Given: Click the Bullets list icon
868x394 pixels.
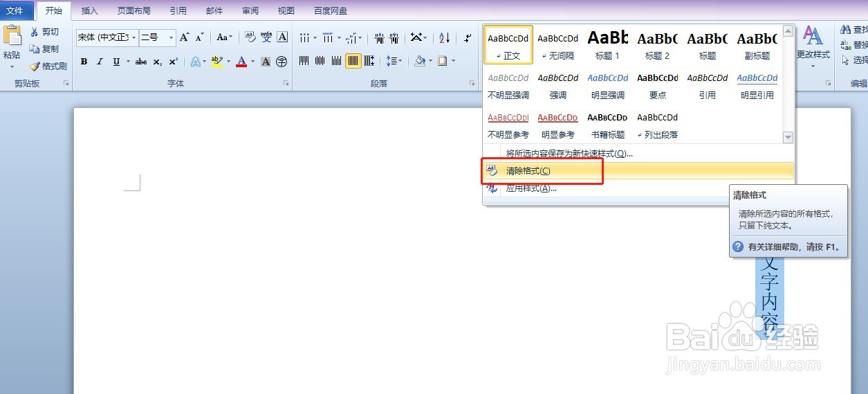Looking at the screenshot, I should pos(304,37).
